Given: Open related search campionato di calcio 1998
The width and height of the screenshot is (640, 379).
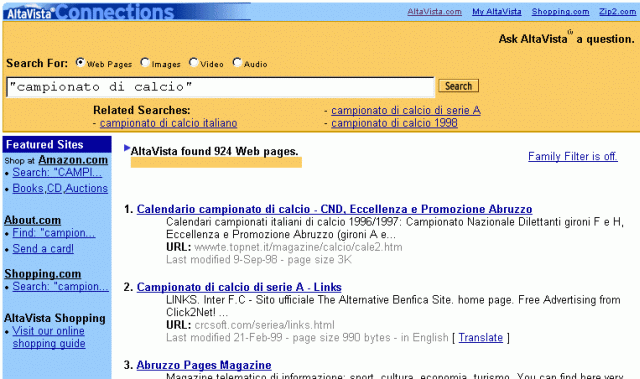Looking at the screenshot, I should pyautogui.click(x=394, y=123).
